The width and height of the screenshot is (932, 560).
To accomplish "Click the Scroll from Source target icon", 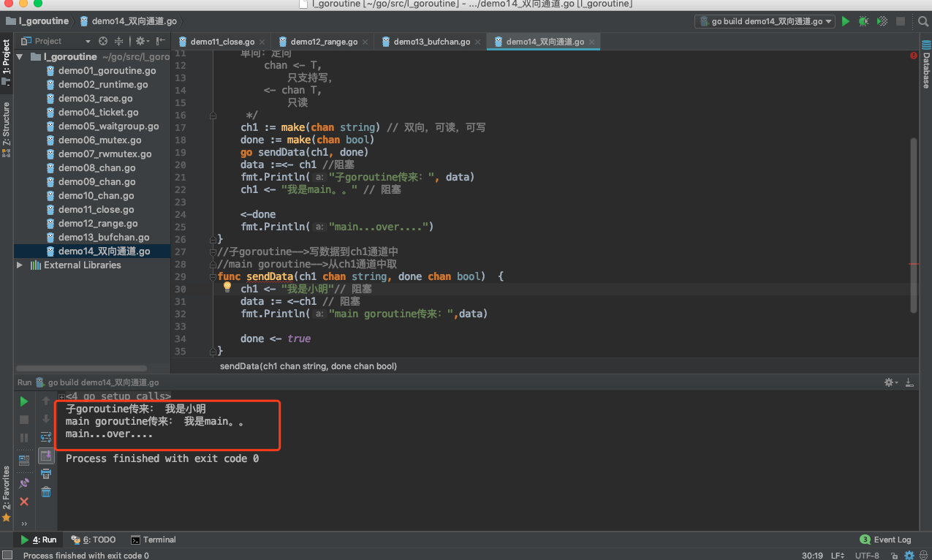I will tap(103, 41).
